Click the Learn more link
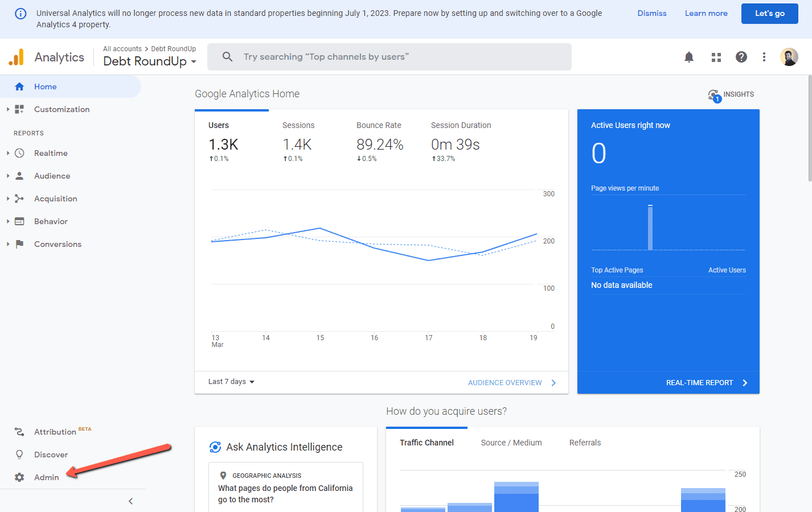 click(706, 13)
